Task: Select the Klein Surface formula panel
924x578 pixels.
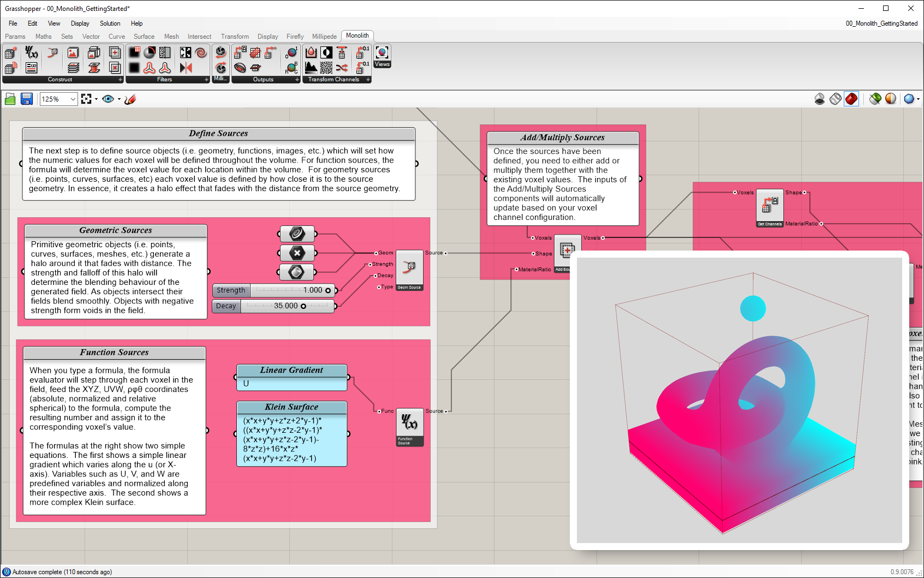Action: (292, 434)
